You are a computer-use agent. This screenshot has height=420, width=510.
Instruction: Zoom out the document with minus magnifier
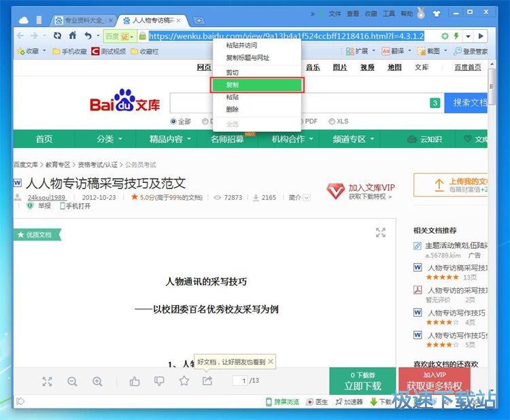tap(72, 381)
